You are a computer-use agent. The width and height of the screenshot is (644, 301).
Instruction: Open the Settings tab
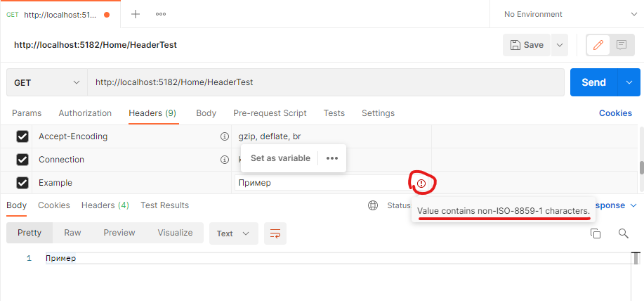[x=378, y=113]
